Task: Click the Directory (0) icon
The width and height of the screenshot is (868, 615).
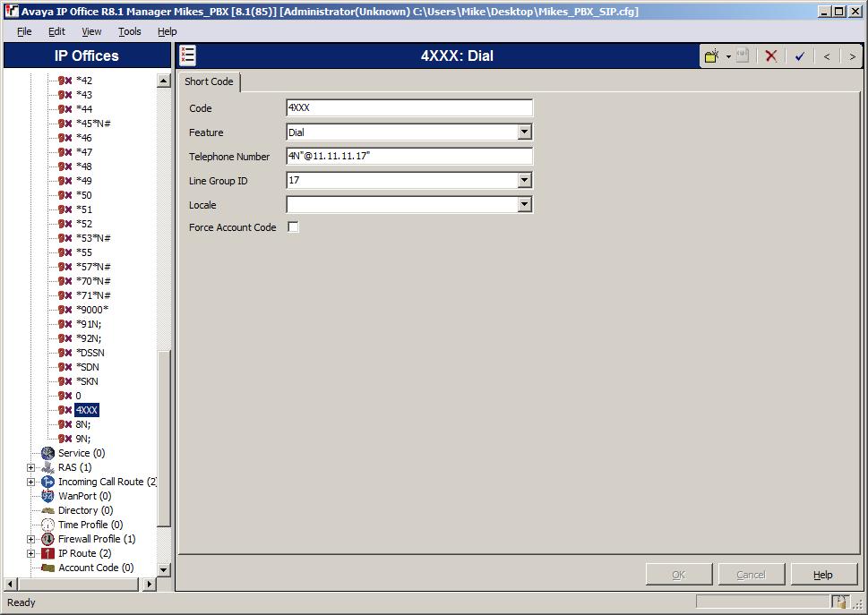Action: [x=48, y=510]
